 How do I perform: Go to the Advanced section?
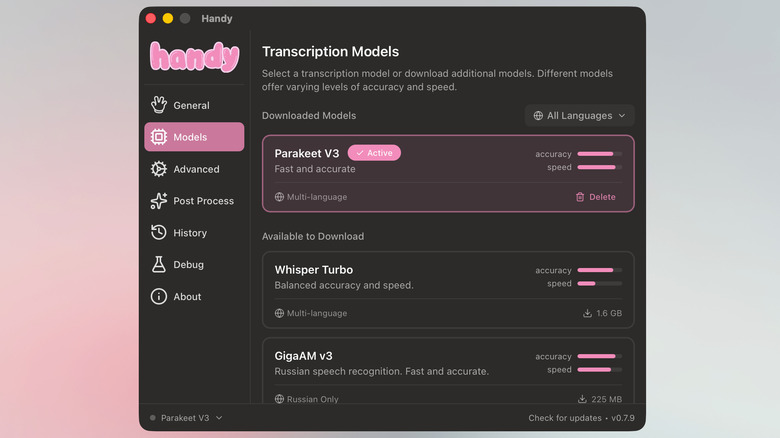[194, 169]
